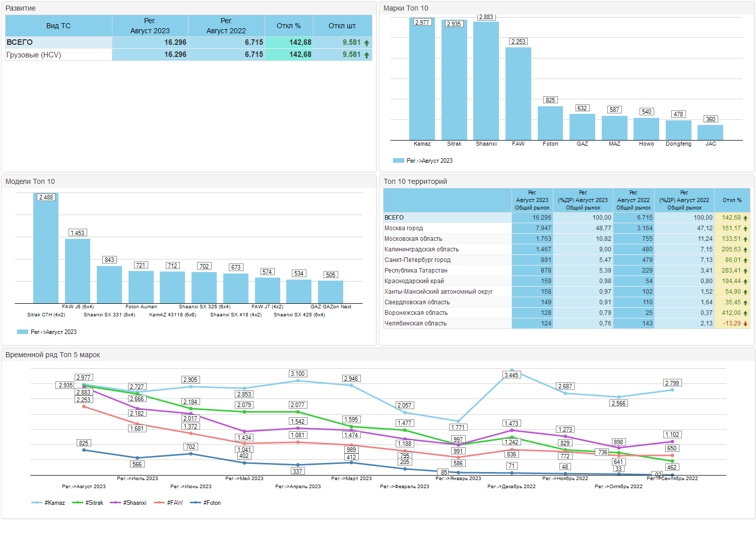Click the FAW bar with value 2.253
Screen dimensions: 756x534
click(518, 94)
